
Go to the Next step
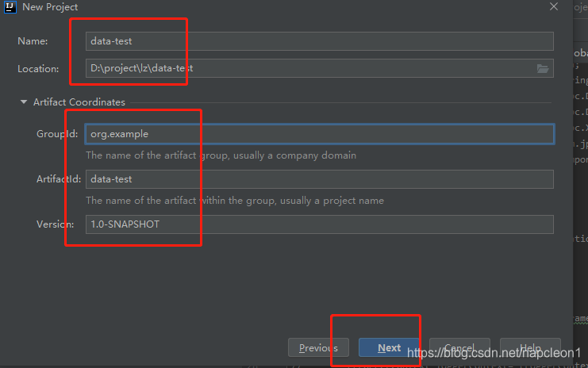[389, 347]
